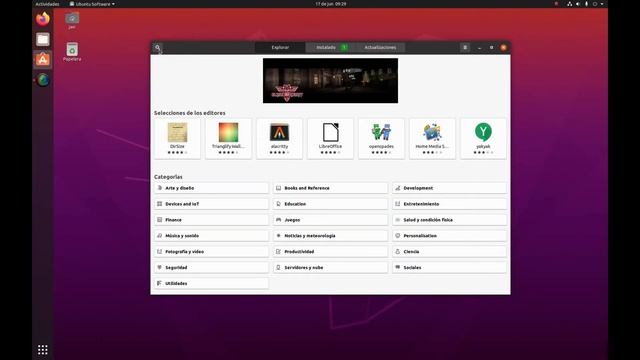The height and width of the screenshot is (360, 640).
Task: Open the Arte y diseño category
Action: tap(211, 188)
